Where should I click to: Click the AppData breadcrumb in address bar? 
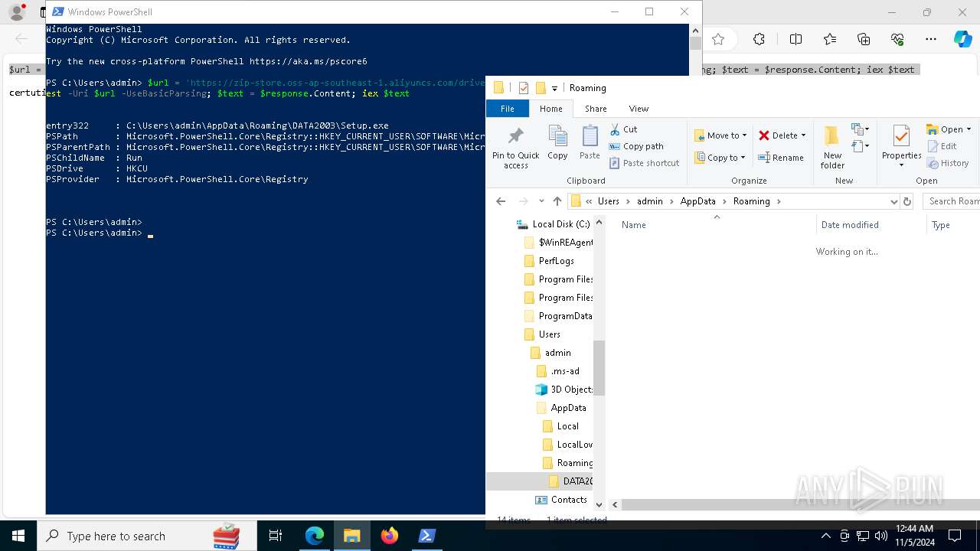697,201
